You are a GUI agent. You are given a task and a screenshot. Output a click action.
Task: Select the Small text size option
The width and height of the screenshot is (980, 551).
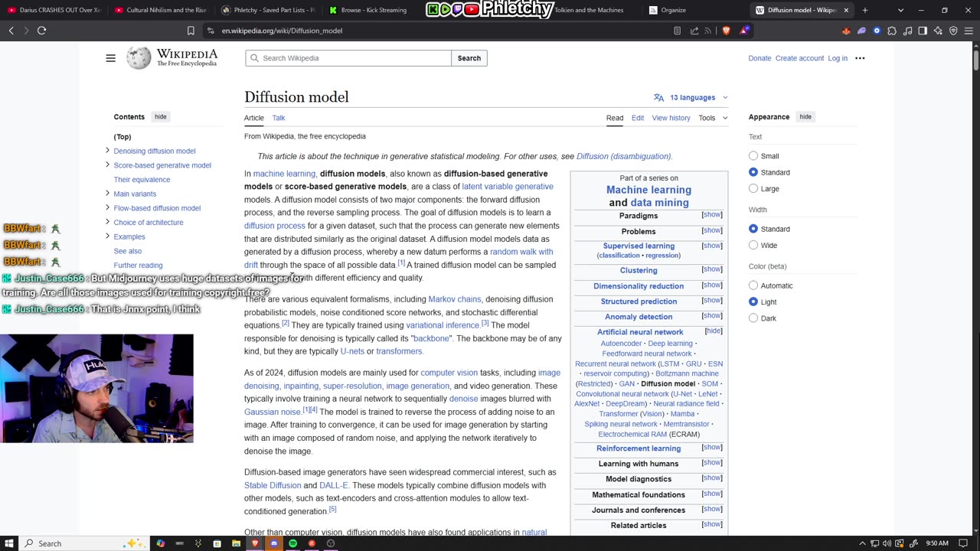tap(753, 156)
